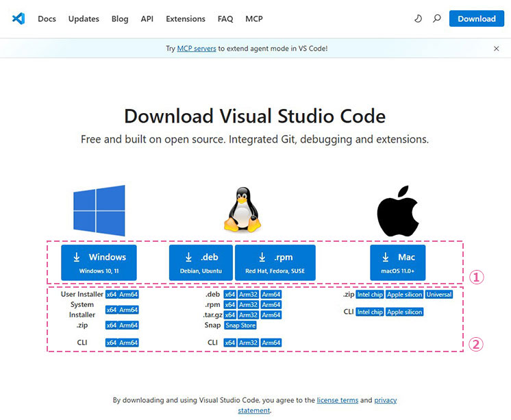The image size is (511, 420).
Task: Download the .rpm Red Hat package
Action: [x=275, y=262]
